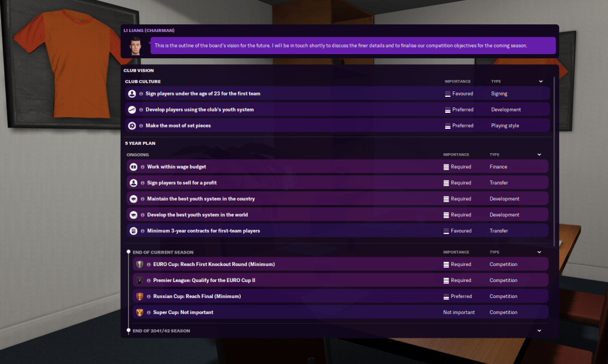Viewport: 608px width, 364px height.
Task: Click the Russian Cup trophy icon
Action: [140, 297]
